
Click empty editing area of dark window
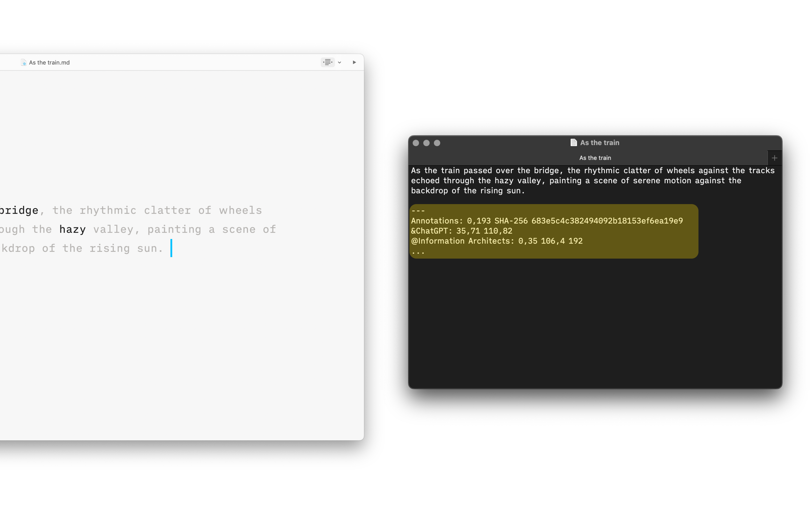coord(595,323)
